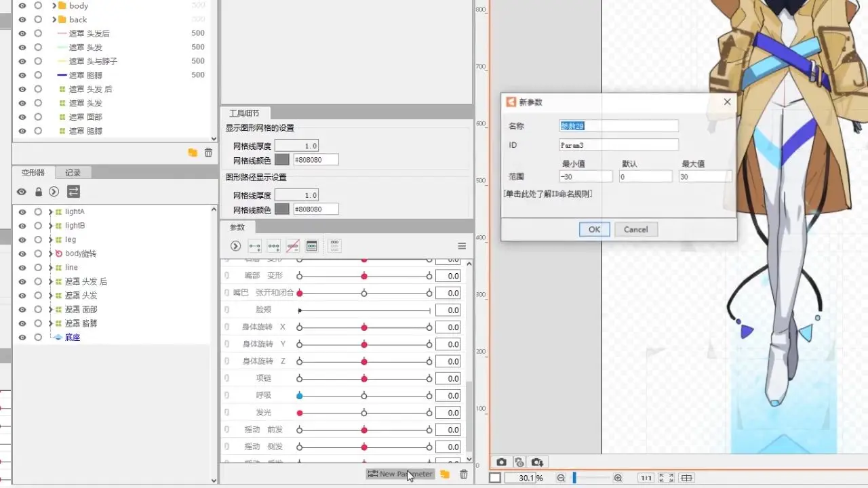Click the add three-key parameter icon

pos(274,246)
